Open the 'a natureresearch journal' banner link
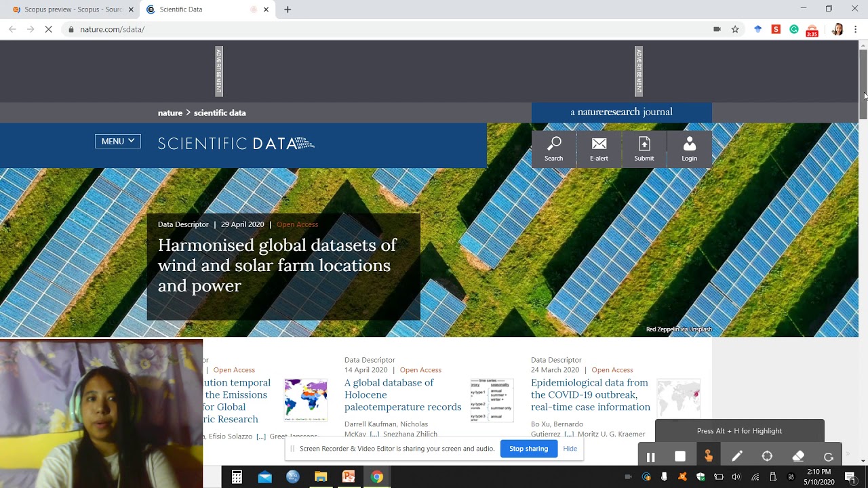Viewport: 868px width, 488px height. 621,112
